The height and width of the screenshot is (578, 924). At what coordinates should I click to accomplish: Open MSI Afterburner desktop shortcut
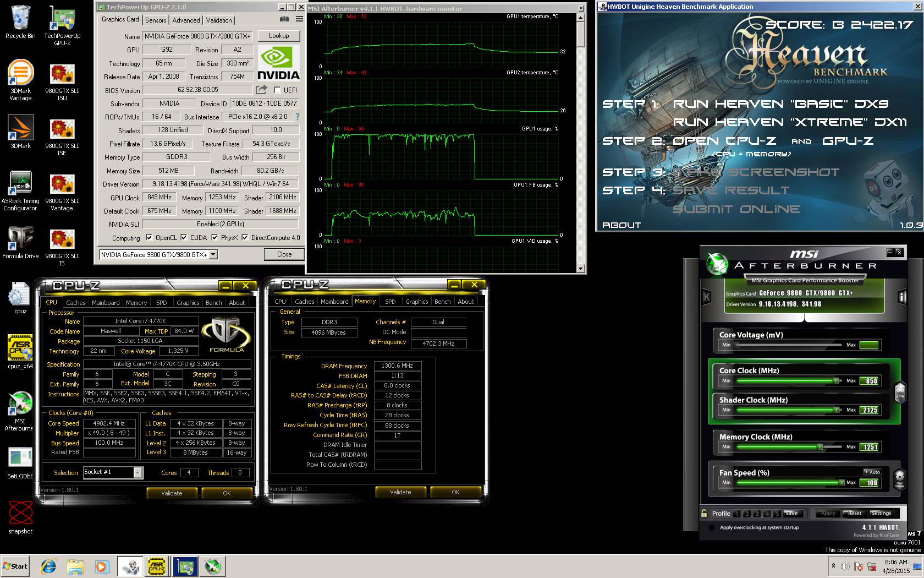tap(20, 411)
